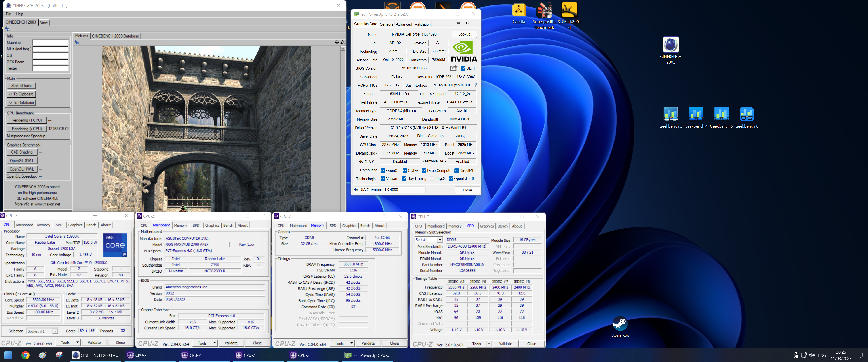Open the Socket #1 selection dropdown

click(x=42, y=331)
